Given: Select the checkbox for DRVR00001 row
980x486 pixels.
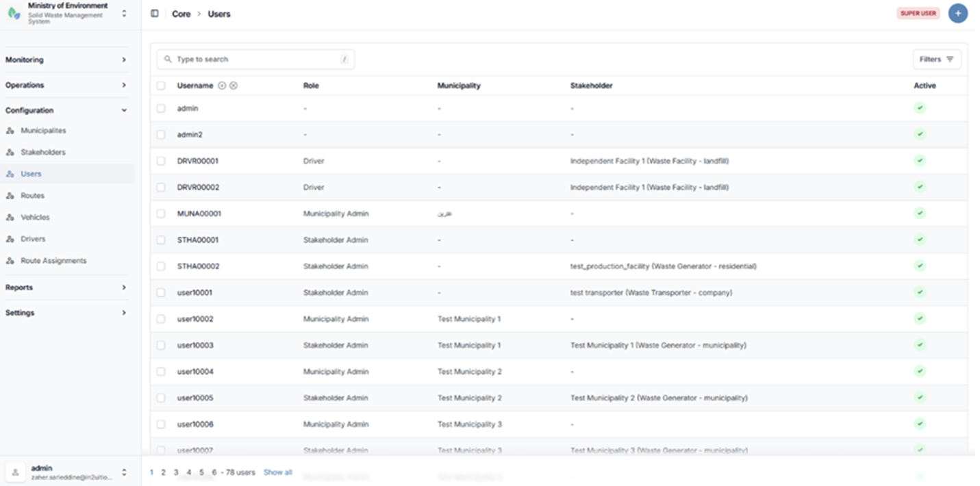Looking at the screenshot, I should point(161,161).
